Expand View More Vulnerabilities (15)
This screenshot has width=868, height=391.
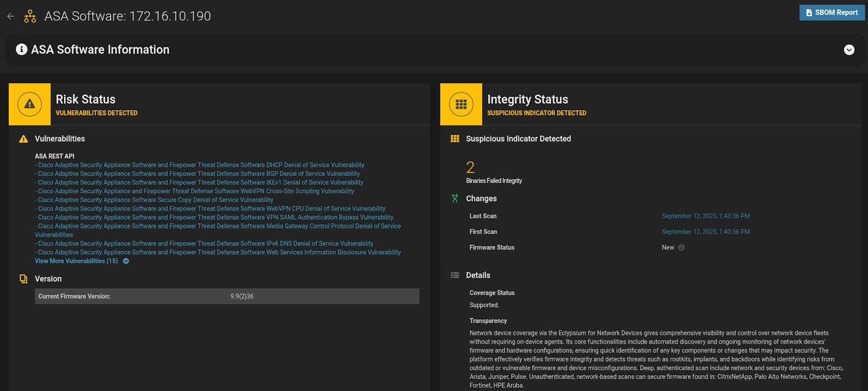click(82, 261)
